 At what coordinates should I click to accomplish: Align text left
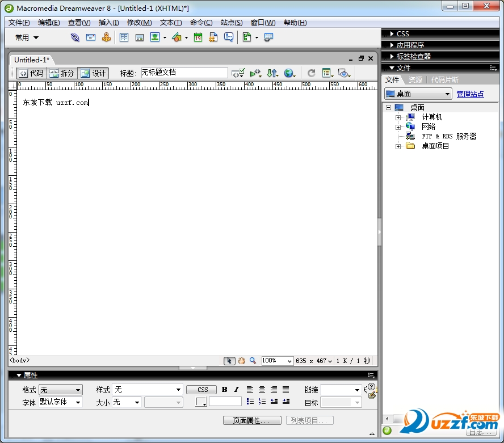point(250,390)
